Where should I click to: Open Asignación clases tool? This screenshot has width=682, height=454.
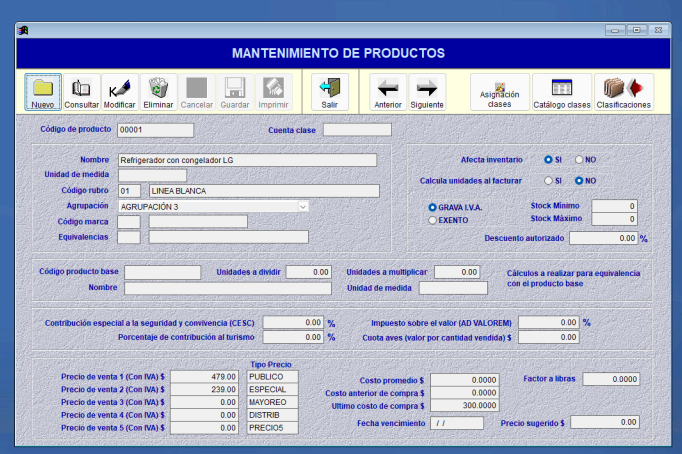(499, 91)
